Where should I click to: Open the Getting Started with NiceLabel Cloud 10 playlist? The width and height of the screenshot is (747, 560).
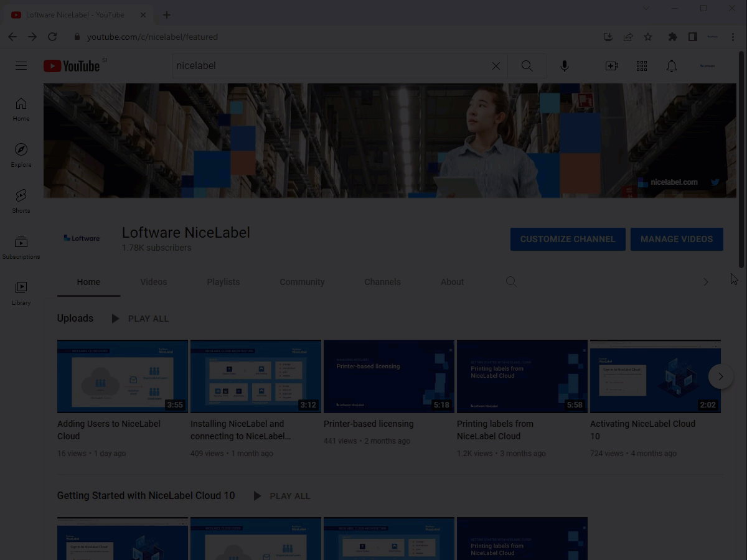(146, 495)
